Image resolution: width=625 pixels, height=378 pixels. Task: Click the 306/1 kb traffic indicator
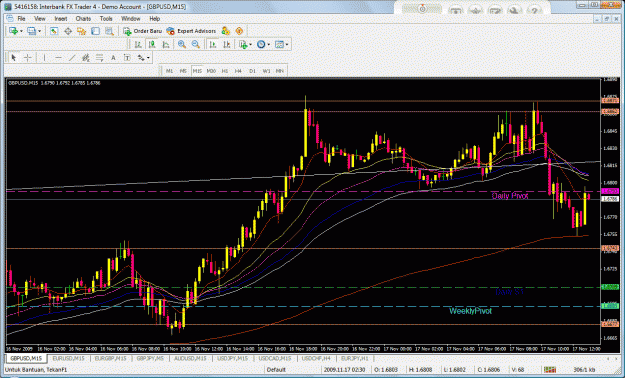point(584,370)
